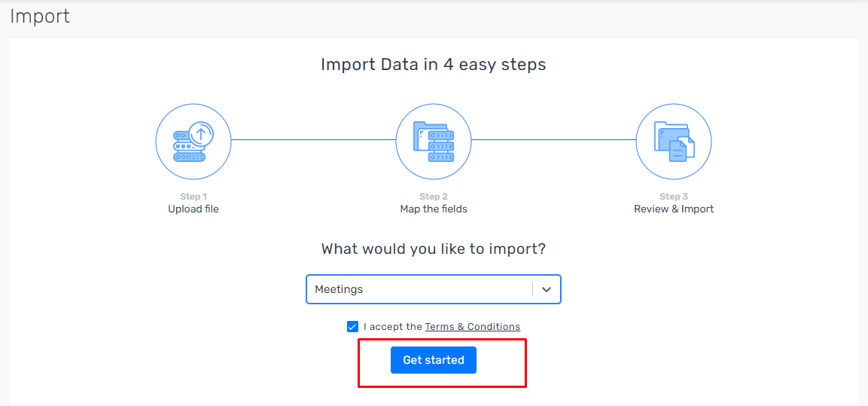Click the Import page title
Viewport: 868px width, 406px height.
point(40,17)
